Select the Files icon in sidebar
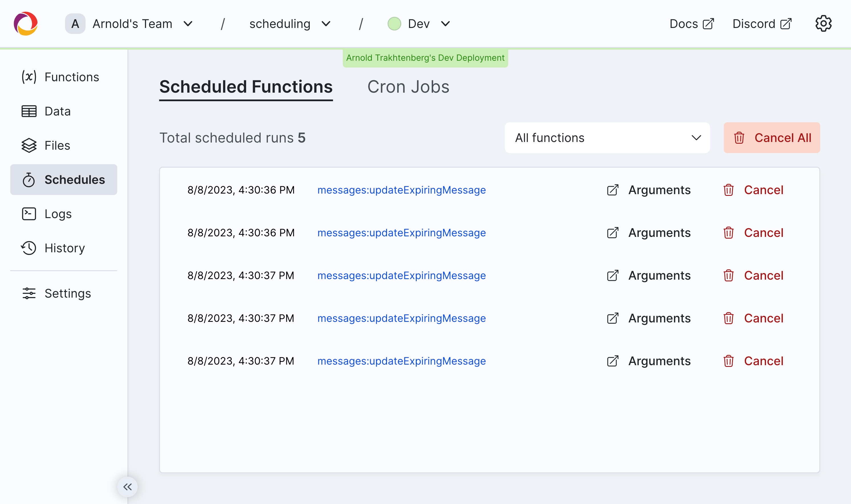This screenshot has width=851, height=504. click(x=29, y=145)
